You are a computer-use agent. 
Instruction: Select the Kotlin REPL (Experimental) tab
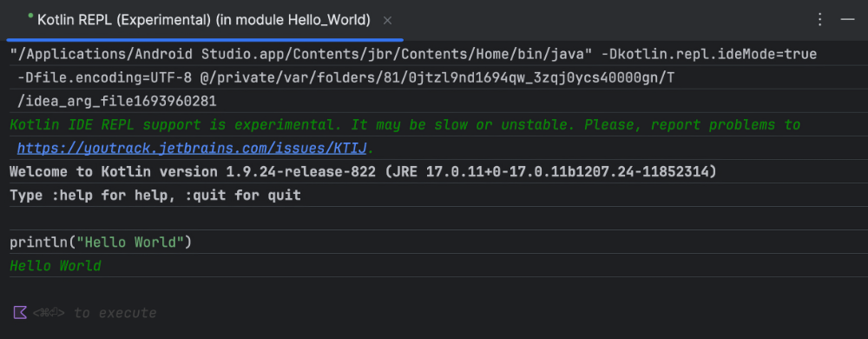point(204,21)
